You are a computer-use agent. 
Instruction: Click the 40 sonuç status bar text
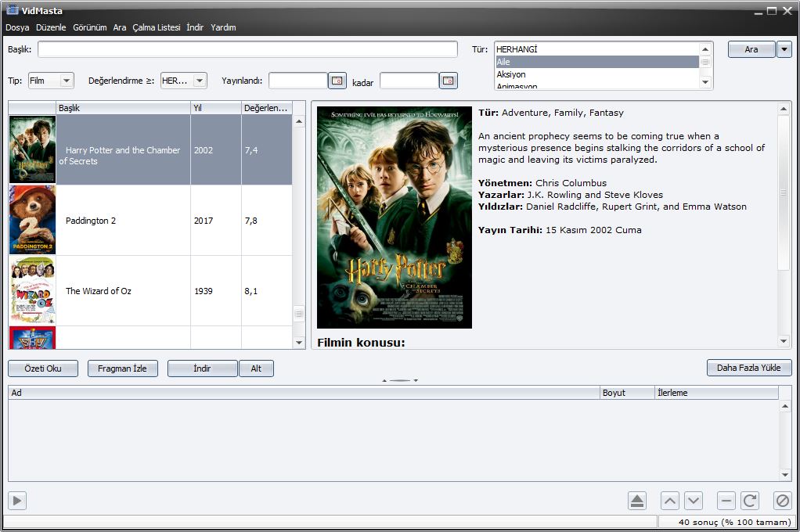point(734,522)
